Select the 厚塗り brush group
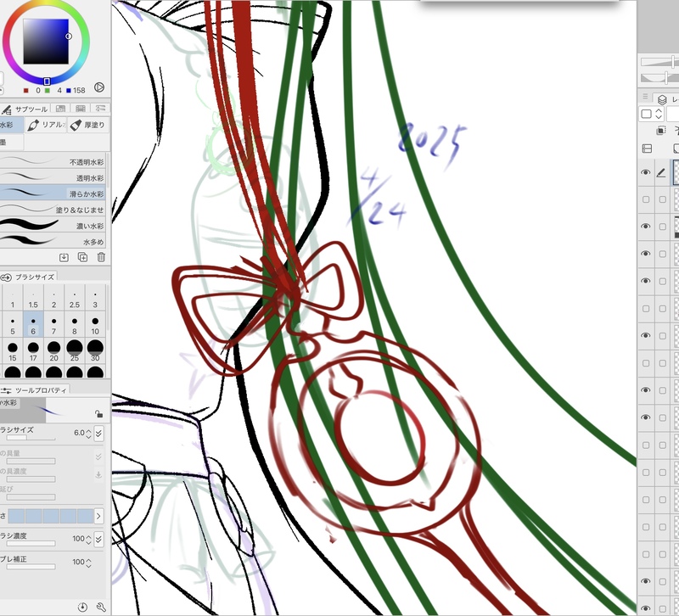Viewport: 679px width, 616px height. [x=88, y=125]
